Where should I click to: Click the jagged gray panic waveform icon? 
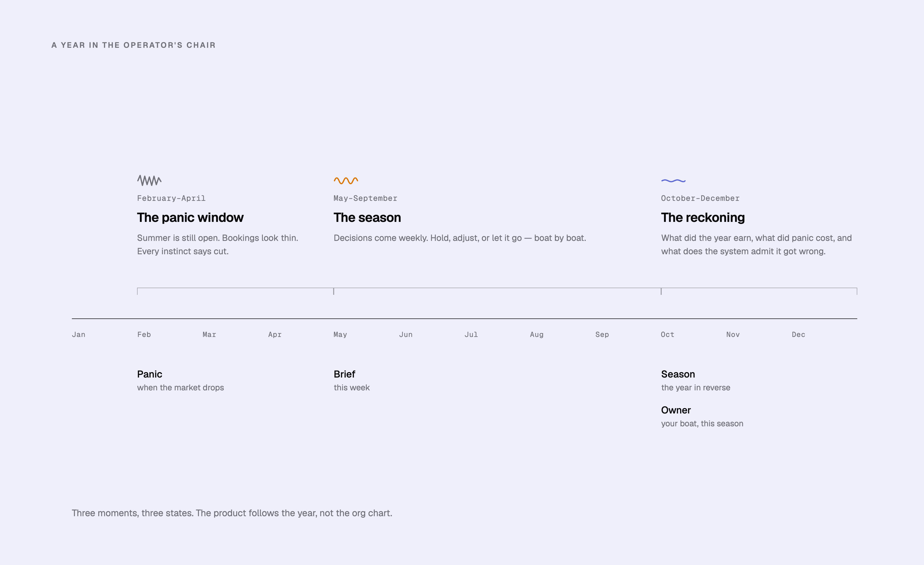tap(149, 181)
